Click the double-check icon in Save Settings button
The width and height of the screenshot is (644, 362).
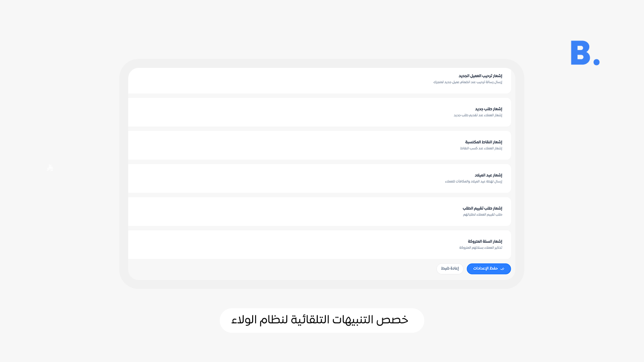point(503,269)
